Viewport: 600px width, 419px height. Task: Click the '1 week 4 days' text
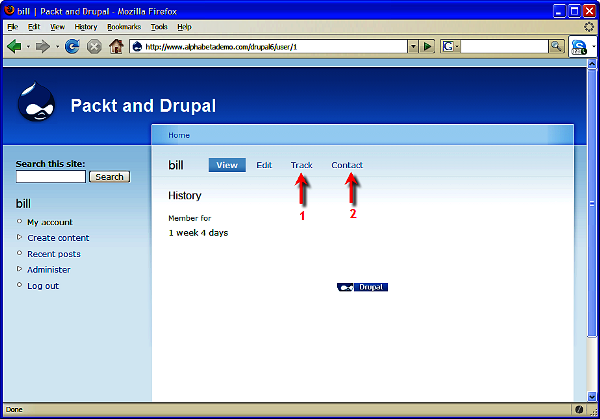(x=198, y=233)
